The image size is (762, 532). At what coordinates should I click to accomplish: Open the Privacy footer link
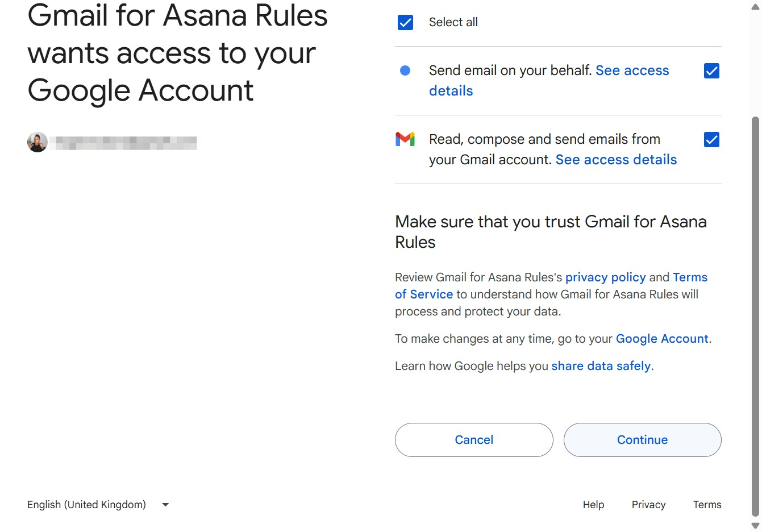(x=648, y=505)
